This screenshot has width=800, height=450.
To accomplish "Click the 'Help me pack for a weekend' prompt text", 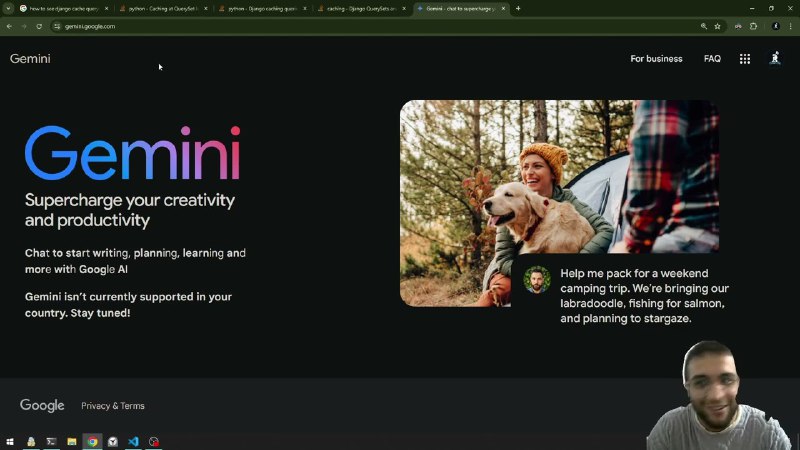I will click(644, 295).
